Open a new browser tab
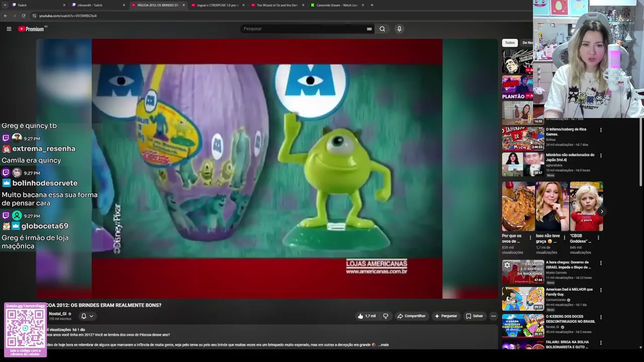Screen dimensions: 644x362 [x=372, y=5]
